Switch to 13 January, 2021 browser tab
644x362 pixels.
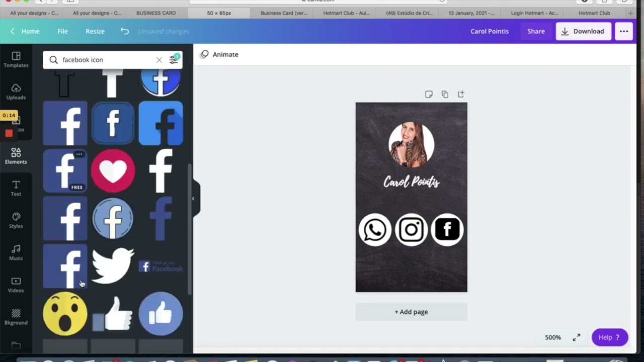(x=471, y=13)
